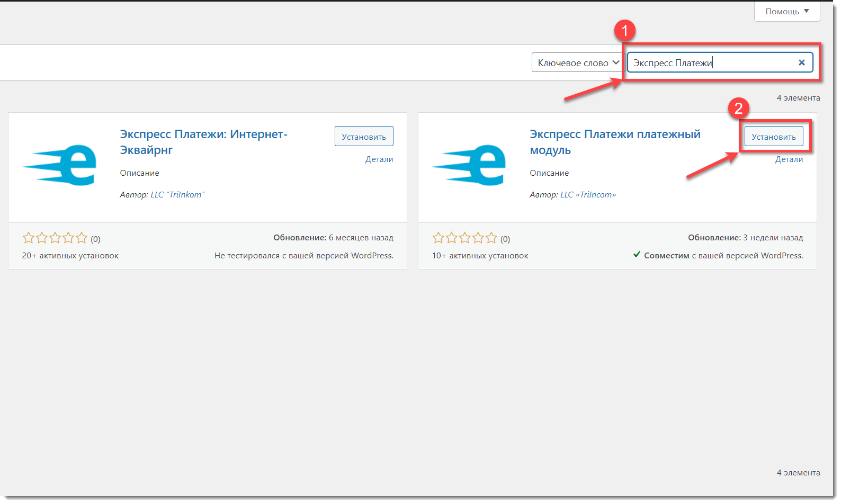Open the Экспресс Платежи: Интернет-Эквайрнг title link

coord(203,142)
